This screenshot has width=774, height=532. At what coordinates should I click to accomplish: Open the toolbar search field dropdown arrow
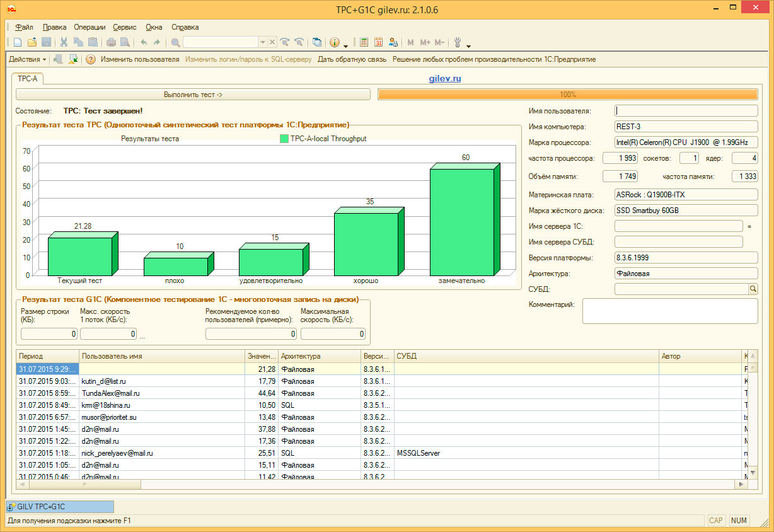click(x=263, y=43)
